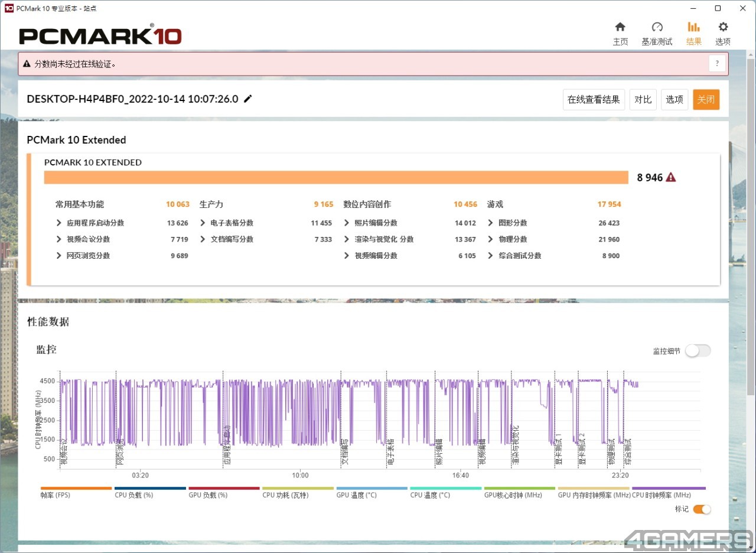Open the 基准测试 gauge icon
The image size is (756, 553).
(657, 27)
